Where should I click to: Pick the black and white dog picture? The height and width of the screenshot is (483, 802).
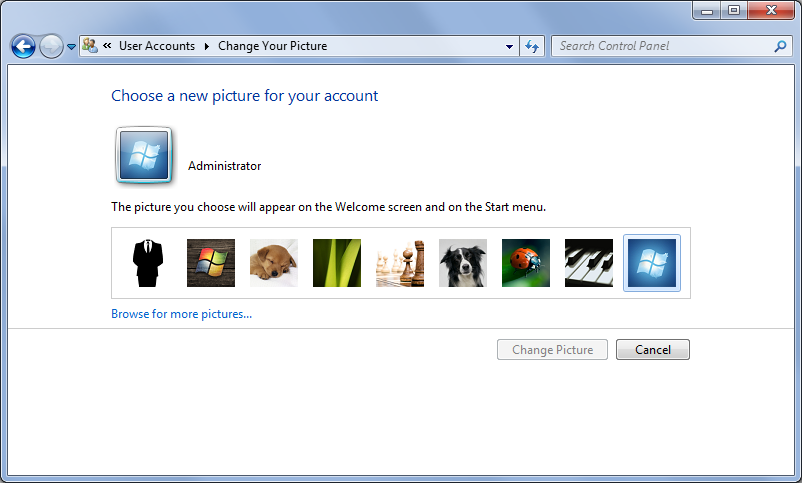pos(463,263)
